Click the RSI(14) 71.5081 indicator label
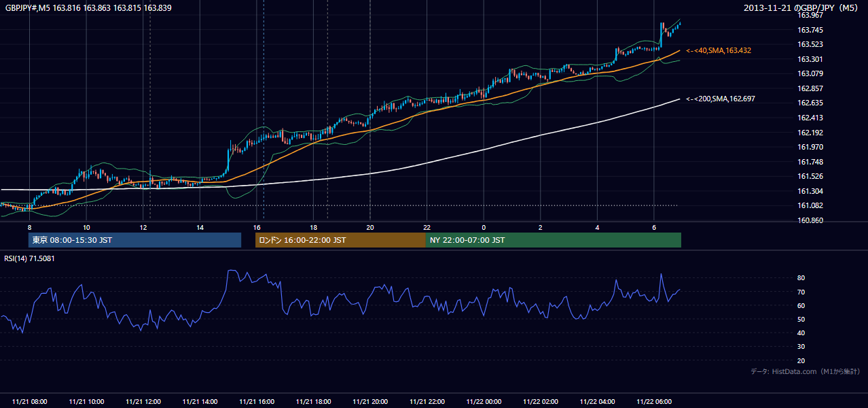Screen dimensions: 868x408 click(x=30, y=258)
